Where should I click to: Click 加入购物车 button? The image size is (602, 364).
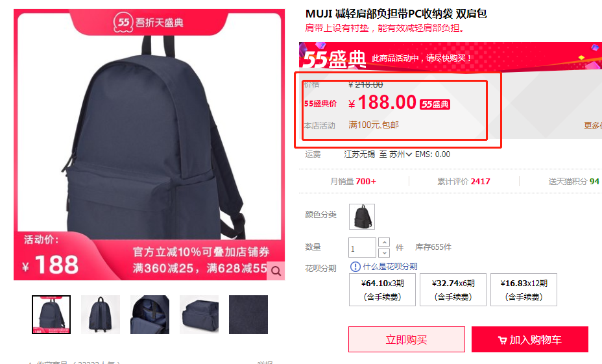tap(530, 339)
